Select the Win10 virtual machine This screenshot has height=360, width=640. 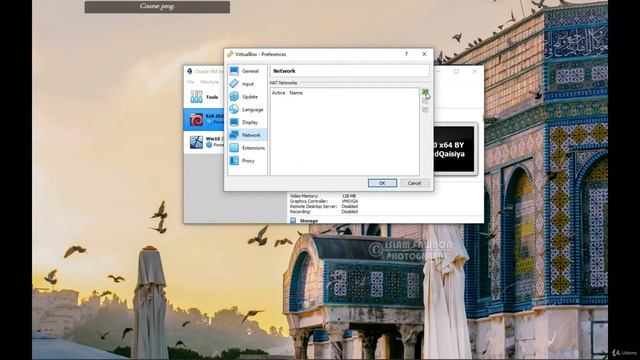pyautogui.click(x=204, y=142)
